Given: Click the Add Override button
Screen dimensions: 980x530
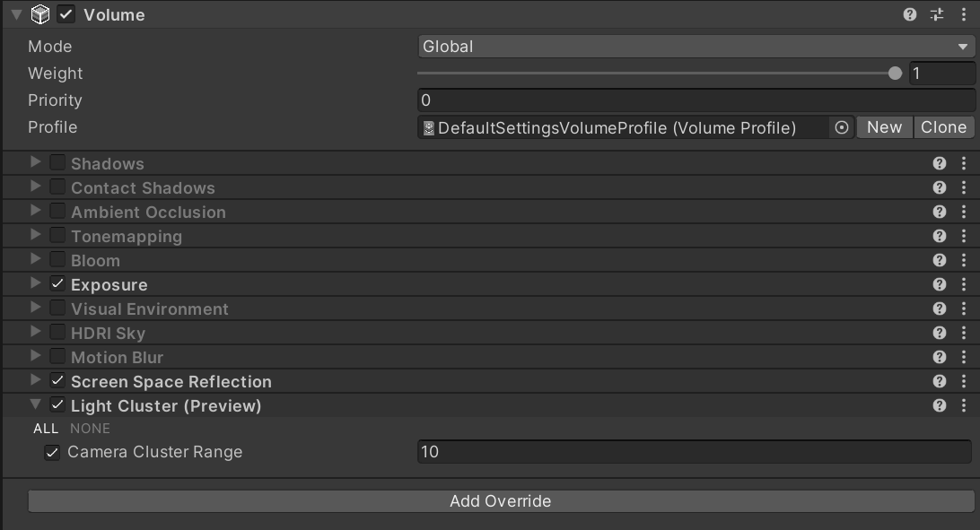Looking at the screenshot, I should click(500, 501).
